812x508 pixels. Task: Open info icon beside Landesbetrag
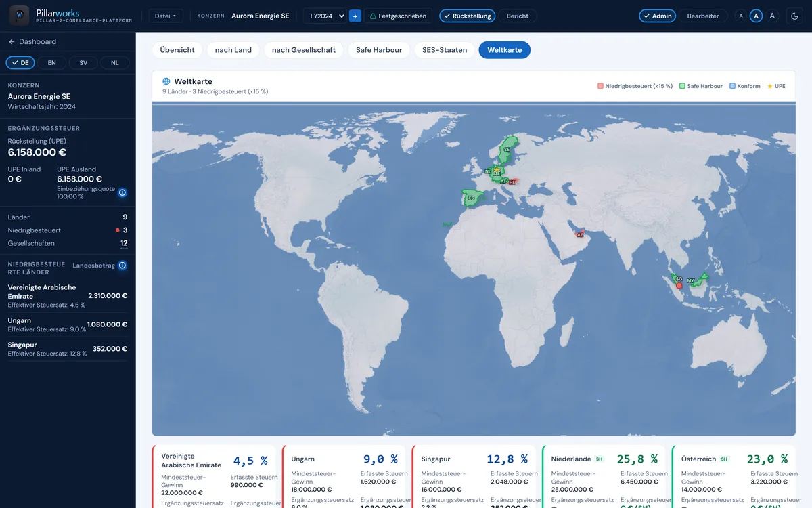(x=122, y=266)
